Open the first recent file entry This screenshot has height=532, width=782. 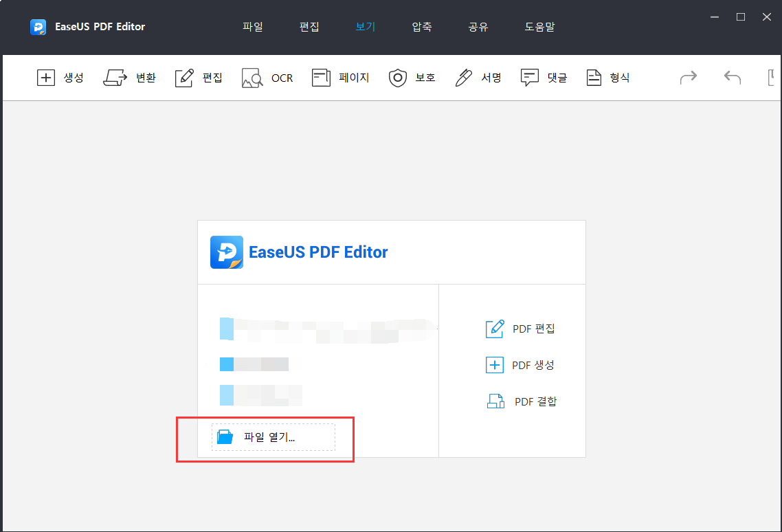[328, 330]
